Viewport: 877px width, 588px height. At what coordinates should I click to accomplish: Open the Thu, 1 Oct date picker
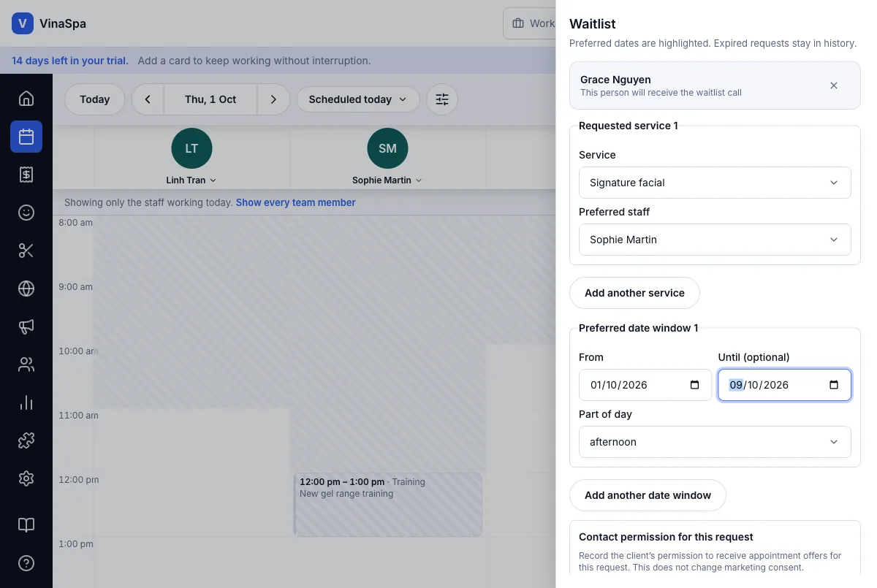point(210,99)
